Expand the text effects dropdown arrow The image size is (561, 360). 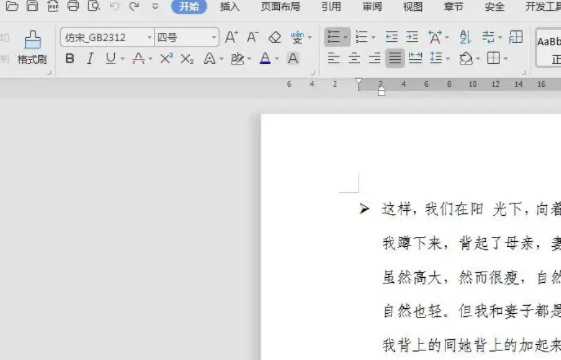tap(221, 59)
